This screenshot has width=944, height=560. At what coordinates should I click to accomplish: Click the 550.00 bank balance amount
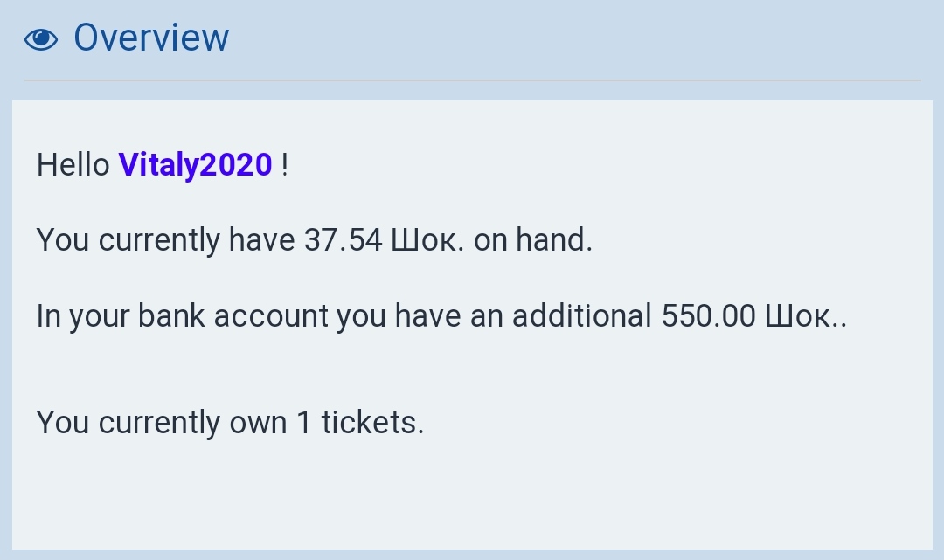tap(708, 316)
